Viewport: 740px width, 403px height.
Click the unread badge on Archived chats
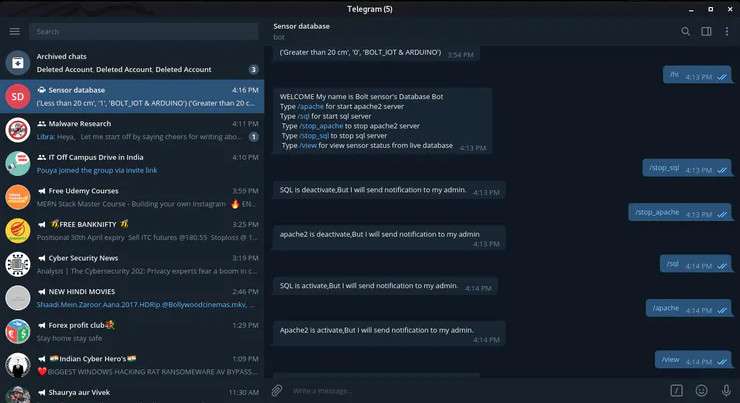pyautogui.click(x=253, y=69)
